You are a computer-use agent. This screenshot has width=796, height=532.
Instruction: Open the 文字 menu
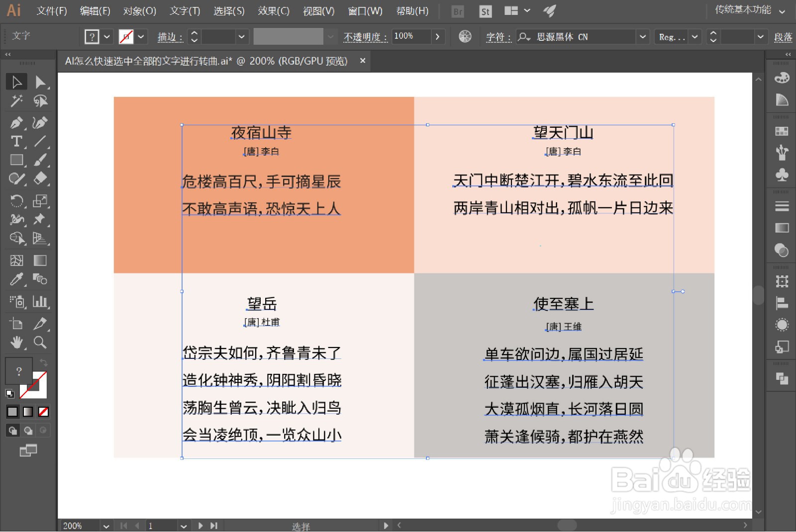coord(184,11)
